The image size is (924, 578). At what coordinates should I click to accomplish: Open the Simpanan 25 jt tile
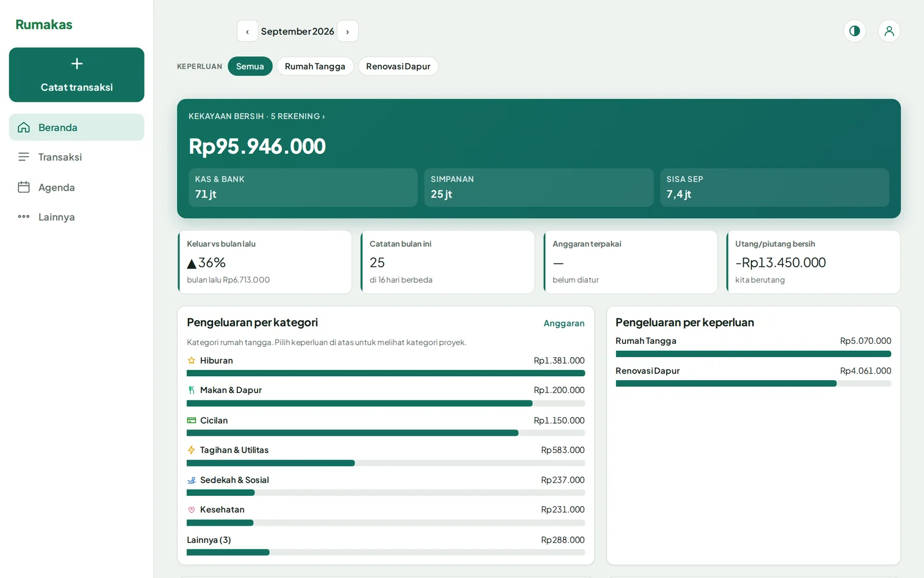point(539,187)
